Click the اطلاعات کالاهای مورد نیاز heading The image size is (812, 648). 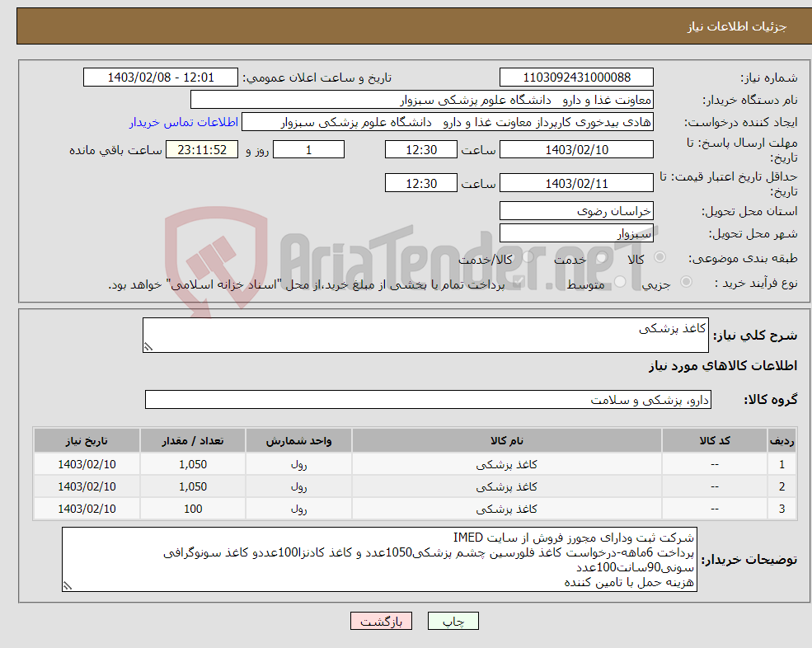(722, 366)
